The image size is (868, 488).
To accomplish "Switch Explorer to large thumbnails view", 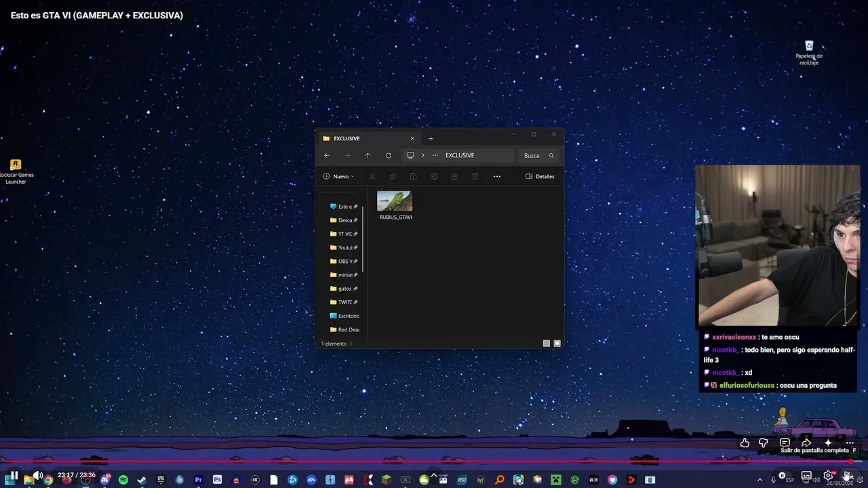I will [x=557, y=344].
